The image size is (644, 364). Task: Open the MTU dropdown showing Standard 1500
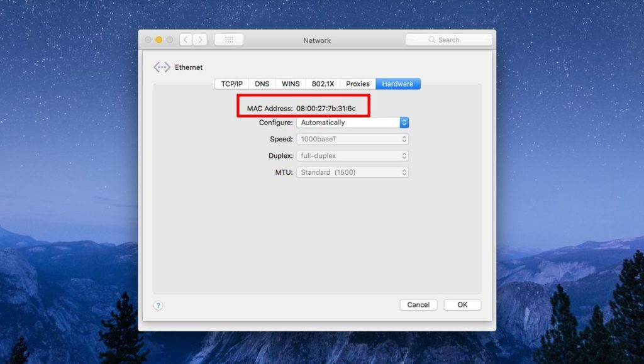pos(352,172)
